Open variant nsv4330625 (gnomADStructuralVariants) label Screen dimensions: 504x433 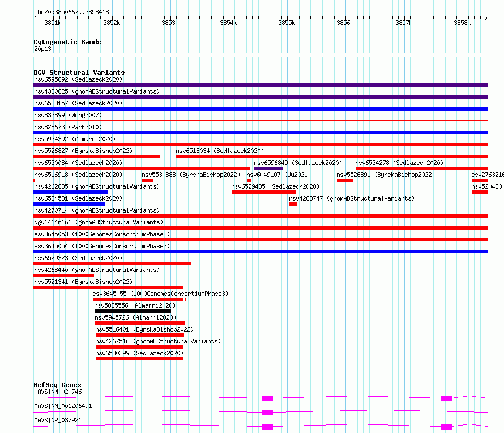pos(97,91)
